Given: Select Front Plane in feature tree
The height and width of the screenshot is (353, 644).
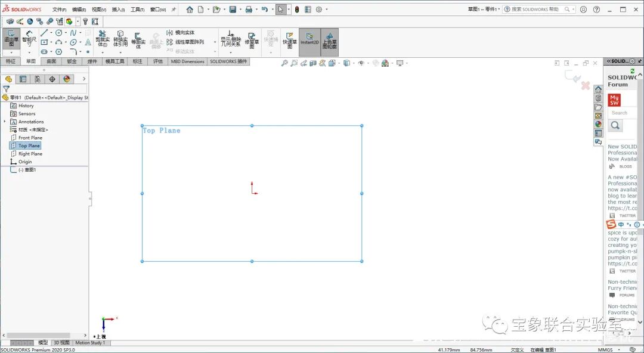Looking at the screenshot, I should 26,138.
